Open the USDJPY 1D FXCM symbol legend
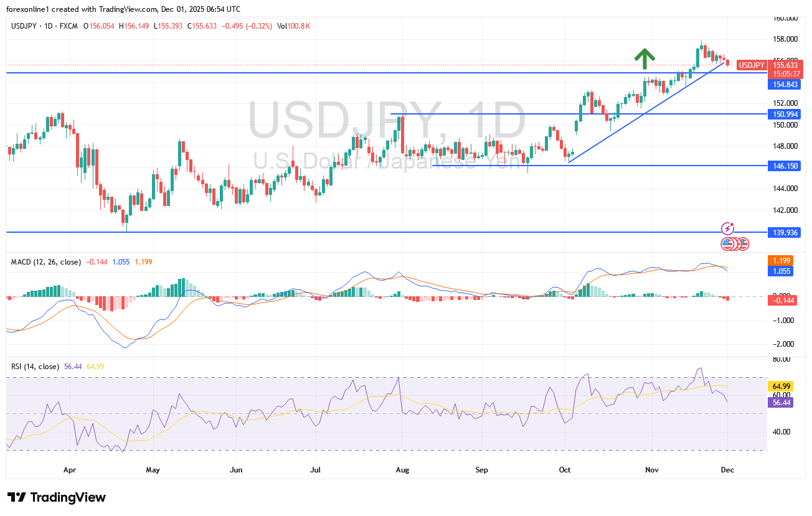The height and width of the screenshot is (516, 812). coord(44,26)
